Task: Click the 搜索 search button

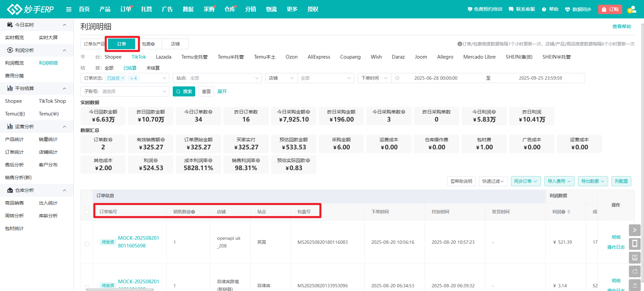Action: (x=184, y=91)
